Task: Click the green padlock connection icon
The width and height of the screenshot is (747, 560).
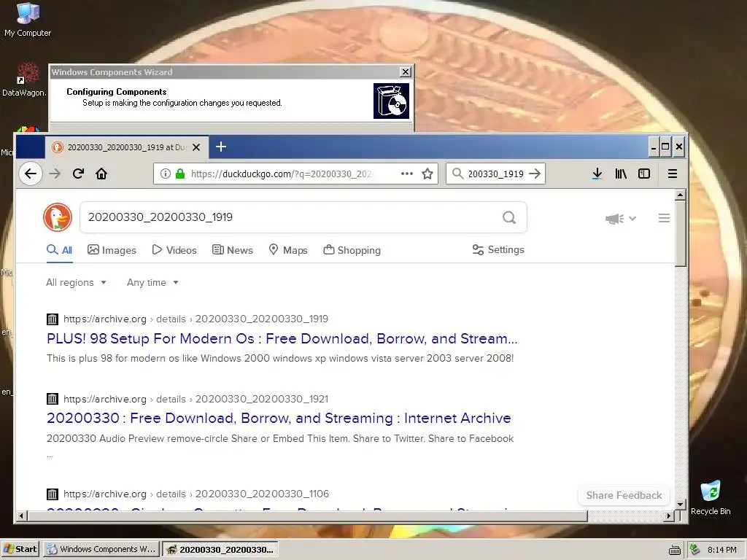Action: [180, 174]
